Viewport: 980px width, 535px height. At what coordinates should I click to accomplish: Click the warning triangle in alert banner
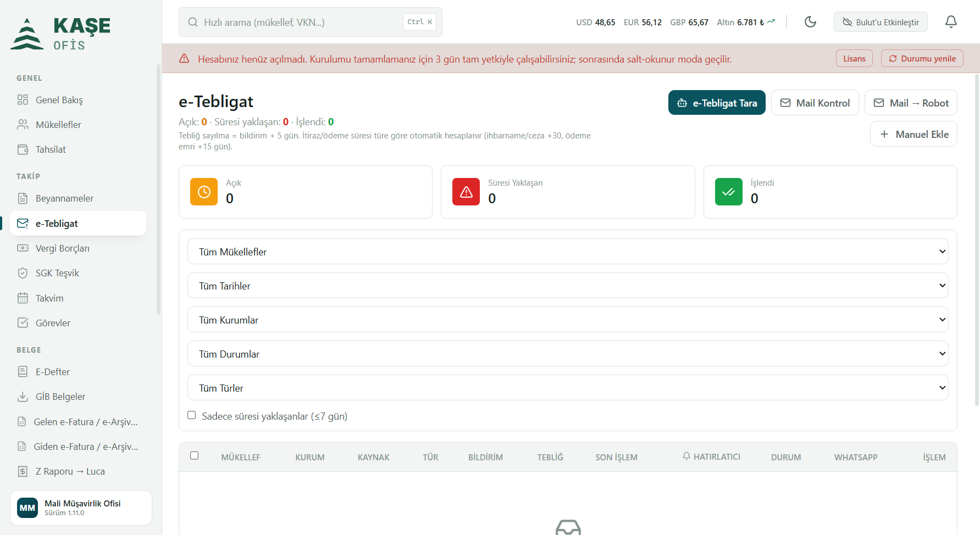click(184, 59)
